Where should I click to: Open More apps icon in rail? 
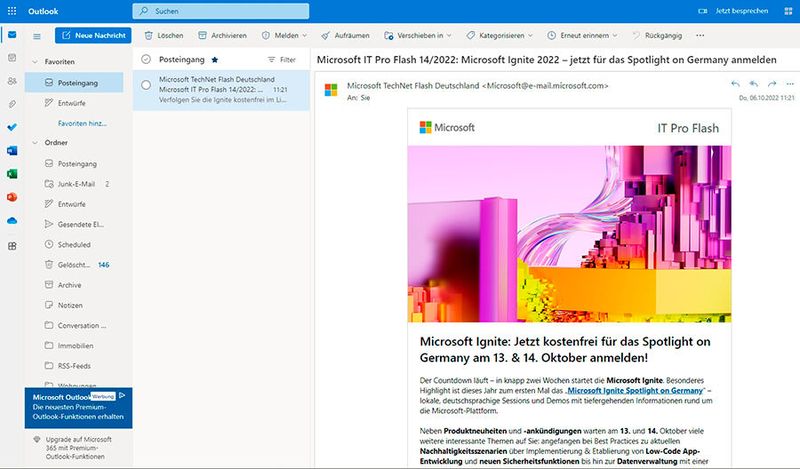pos(12,246)
